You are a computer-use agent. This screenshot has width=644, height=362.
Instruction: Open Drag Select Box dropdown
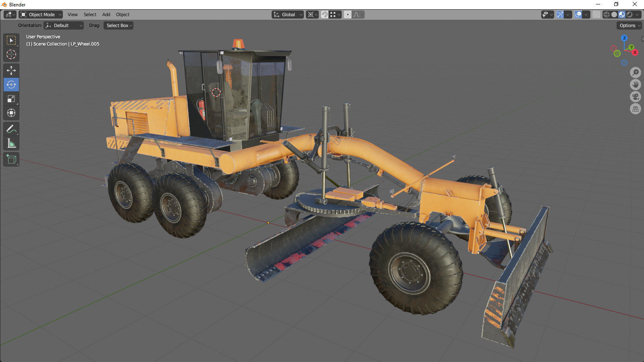(118, 25)
